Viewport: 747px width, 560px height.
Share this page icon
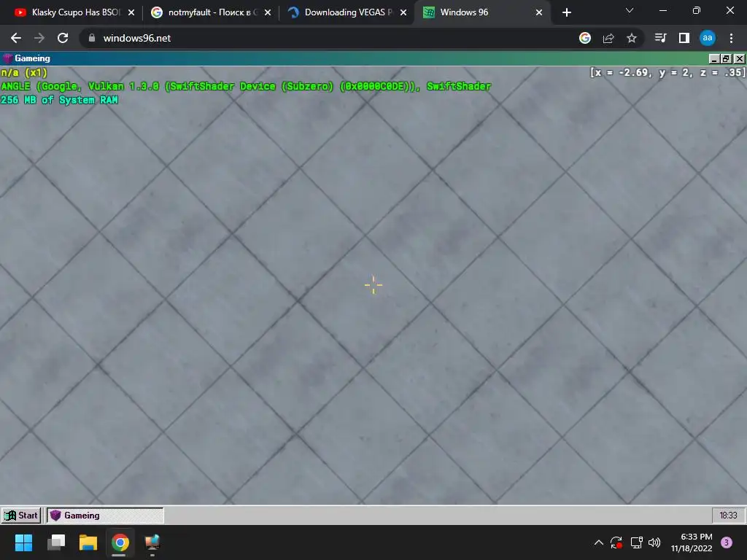608,38
